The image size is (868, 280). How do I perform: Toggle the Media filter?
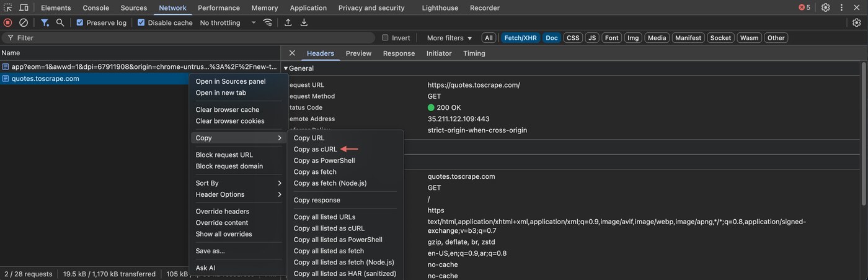click(657, 38)
